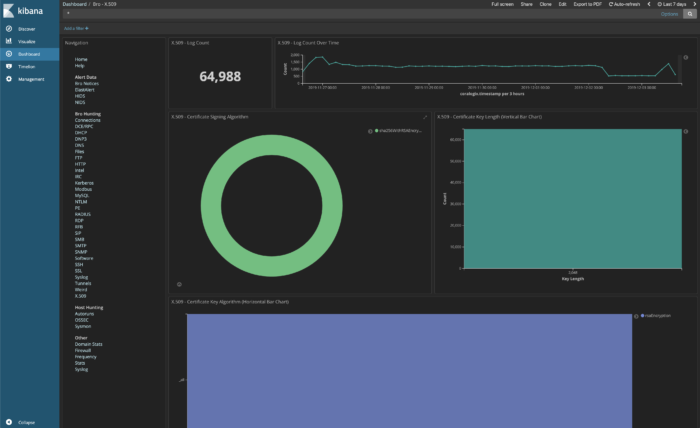This screenshot has width=700, height=428.
Task: Click Share in top menu
Action: tap(526, 4)
